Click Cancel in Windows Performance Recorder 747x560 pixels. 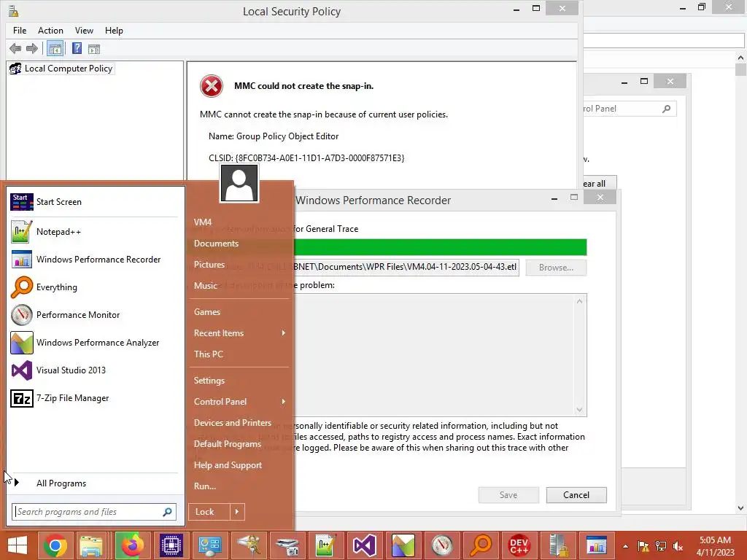tap(576, 495)
